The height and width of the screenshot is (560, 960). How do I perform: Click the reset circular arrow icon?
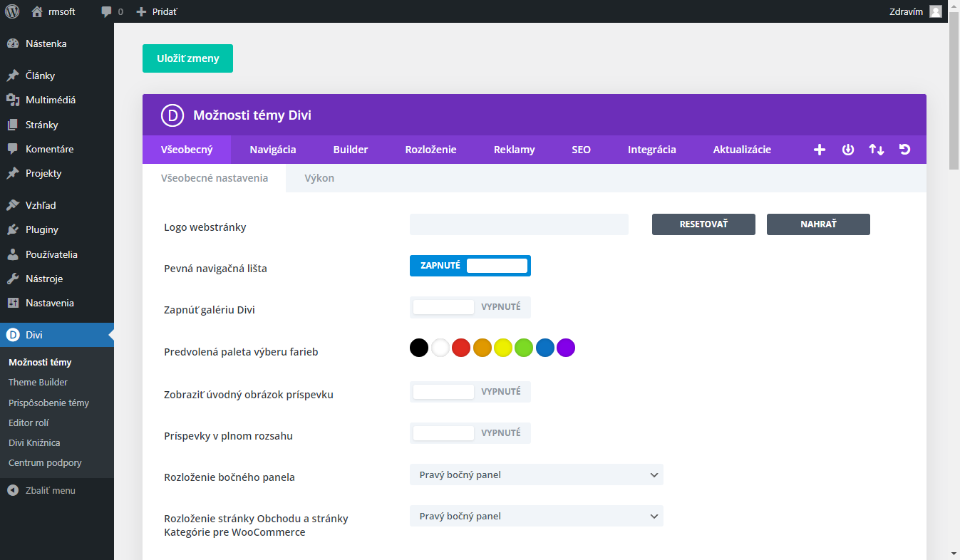coord(905,150)
